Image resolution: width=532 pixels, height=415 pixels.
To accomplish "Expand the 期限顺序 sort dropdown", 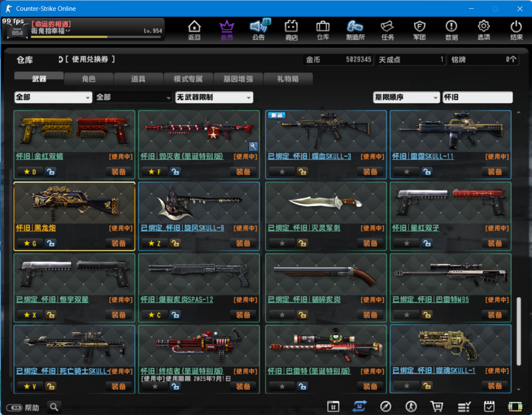I will click(x=406, y=97).
